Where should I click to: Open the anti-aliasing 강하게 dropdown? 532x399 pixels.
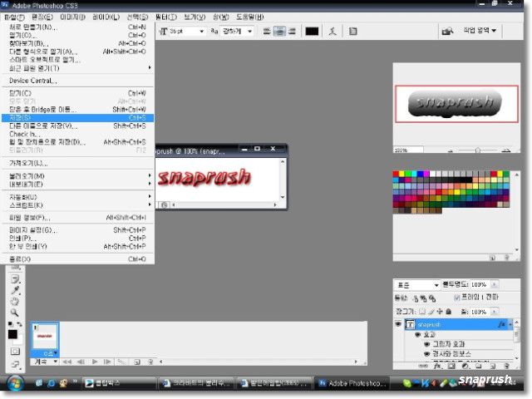[x=249, y=32]
